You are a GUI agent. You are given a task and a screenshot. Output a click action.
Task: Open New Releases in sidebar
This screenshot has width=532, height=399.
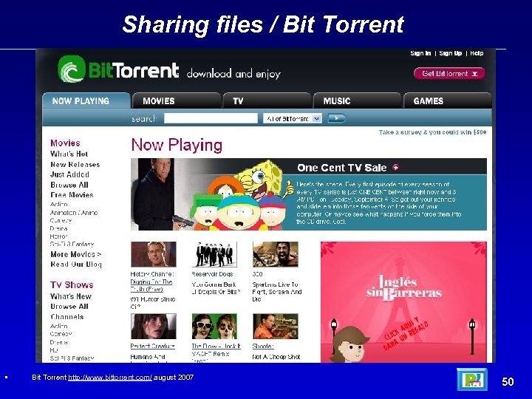(x=75, y=165)
